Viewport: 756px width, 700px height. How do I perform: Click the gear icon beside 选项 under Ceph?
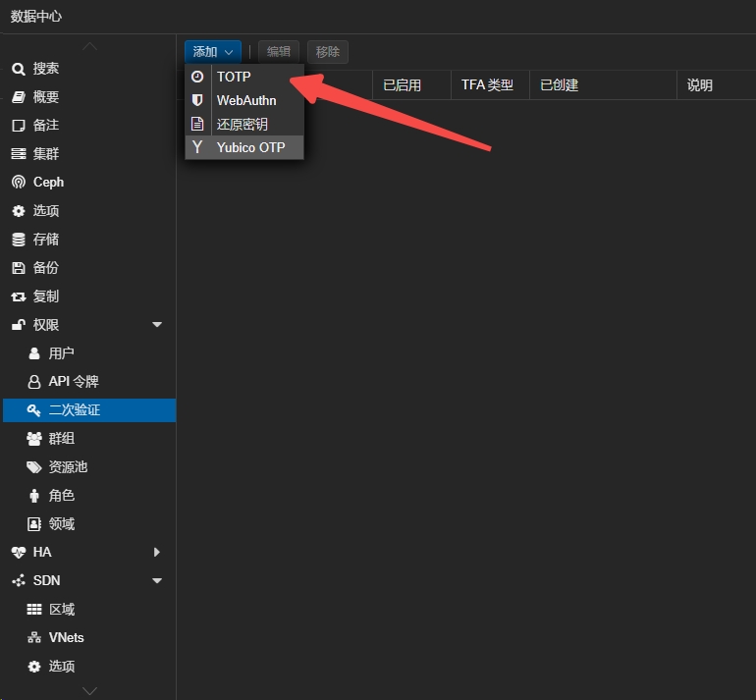19,211
